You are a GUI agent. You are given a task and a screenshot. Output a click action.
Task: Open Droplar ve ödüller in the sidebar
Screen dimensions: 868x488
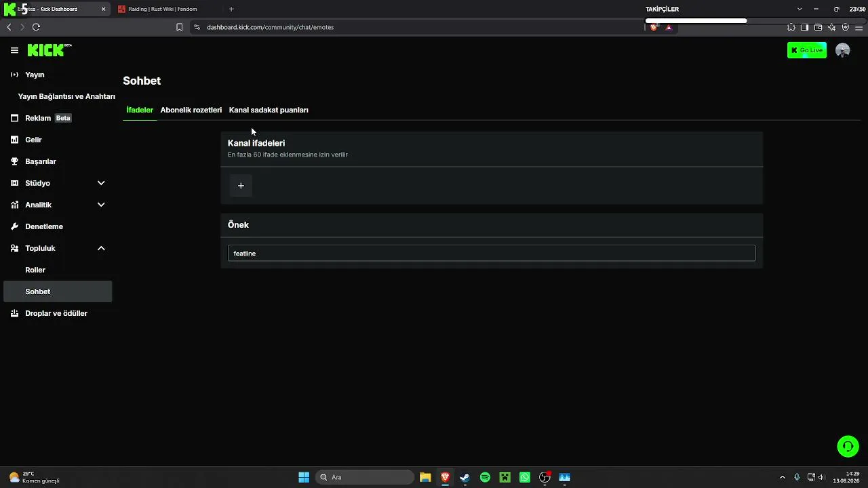[56, 313]
